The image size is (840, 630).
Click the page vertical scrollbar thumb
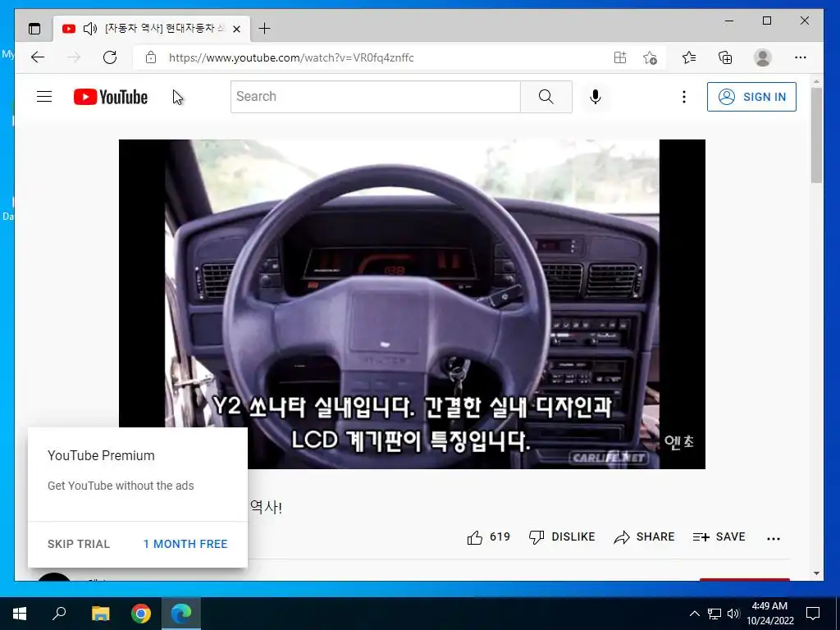[816, 135]
